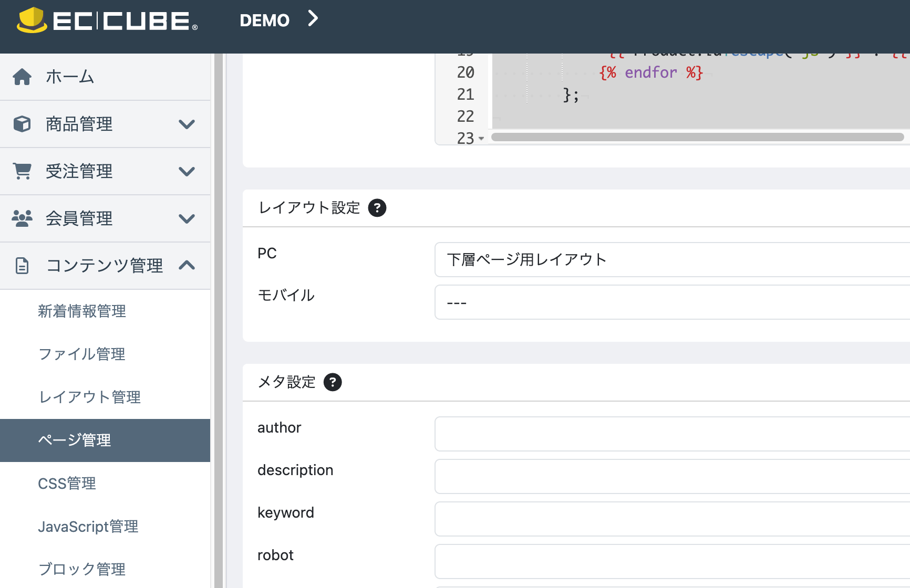
Task: Click the keyword input field
Action: [672, 519]
